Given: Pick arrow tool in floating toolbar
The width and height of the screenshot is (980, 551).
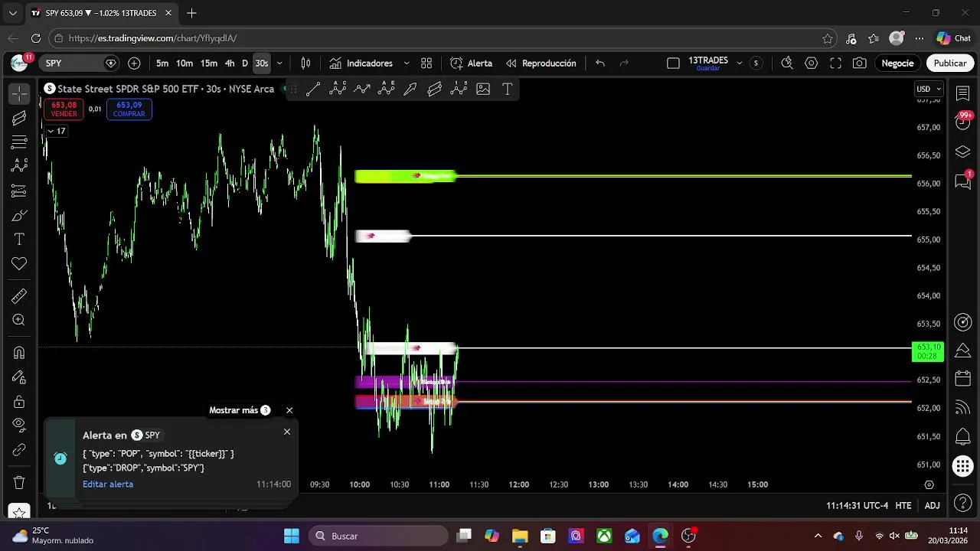Looking at the screenshot, I should (410, 89).
